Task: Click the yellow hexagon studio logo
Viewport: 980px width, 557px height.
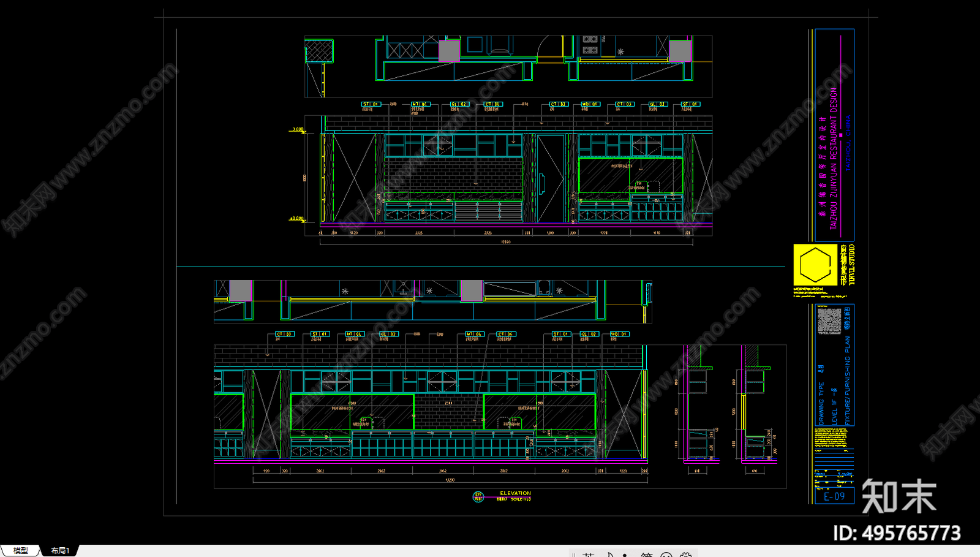Action: point(815,265)
